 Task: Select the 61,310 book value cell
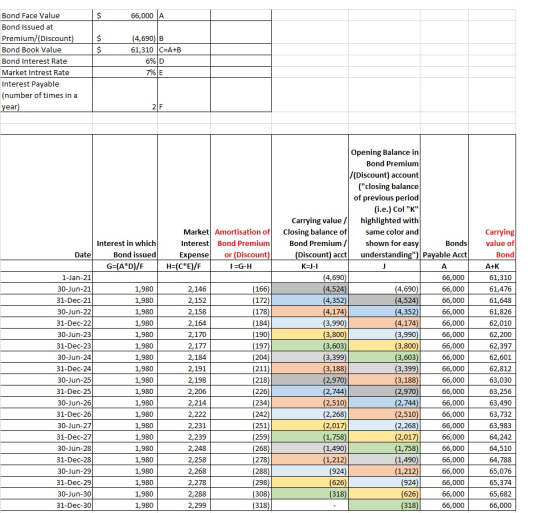click(125, 50)
